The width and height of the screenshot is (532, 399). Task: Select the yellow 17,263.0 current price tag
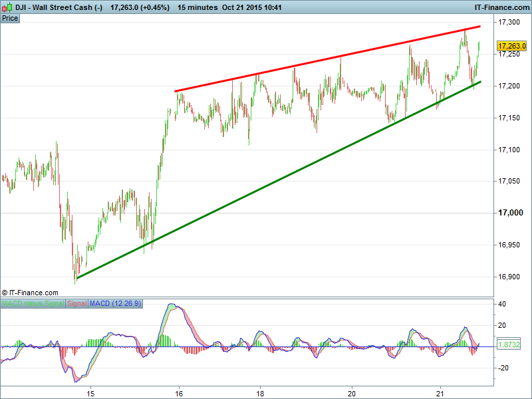(x=512, y=46)
